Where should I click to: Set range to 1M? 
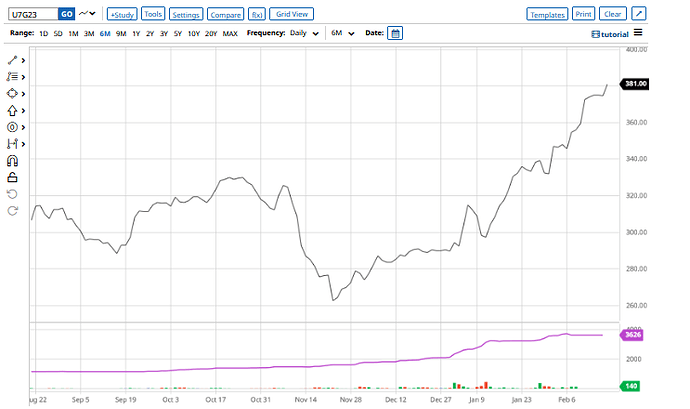click(73, 33)
